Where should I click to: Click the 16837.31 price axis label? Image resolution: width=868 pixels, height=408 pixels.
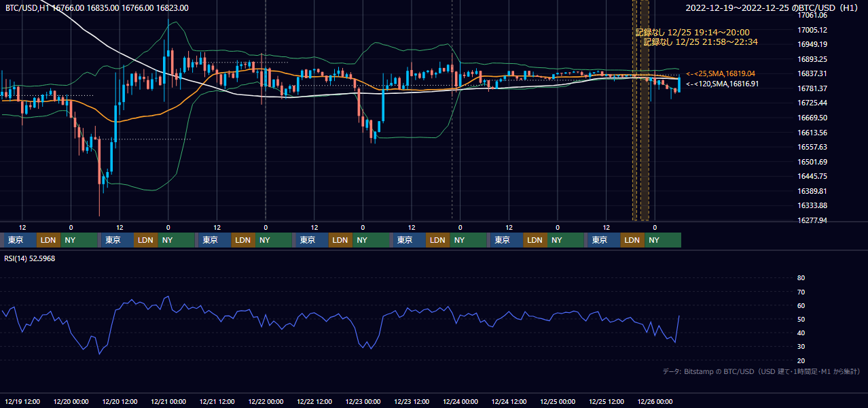point(812,73)
